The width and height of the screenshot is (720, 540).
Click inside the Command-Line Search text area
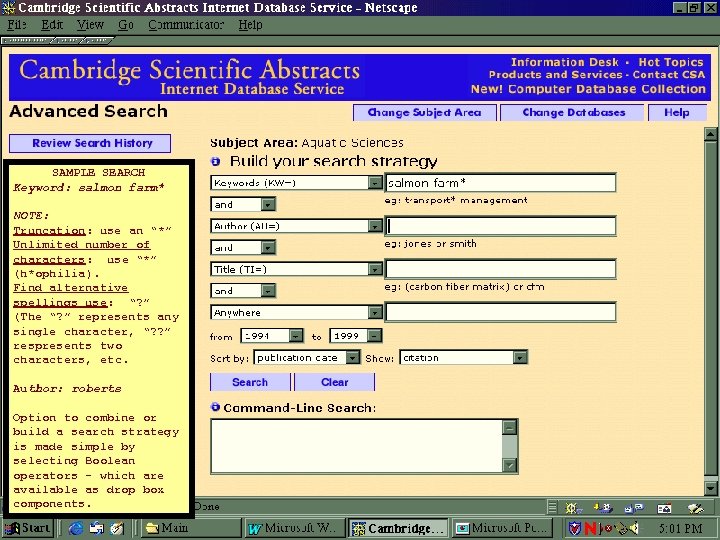(357, 446)
